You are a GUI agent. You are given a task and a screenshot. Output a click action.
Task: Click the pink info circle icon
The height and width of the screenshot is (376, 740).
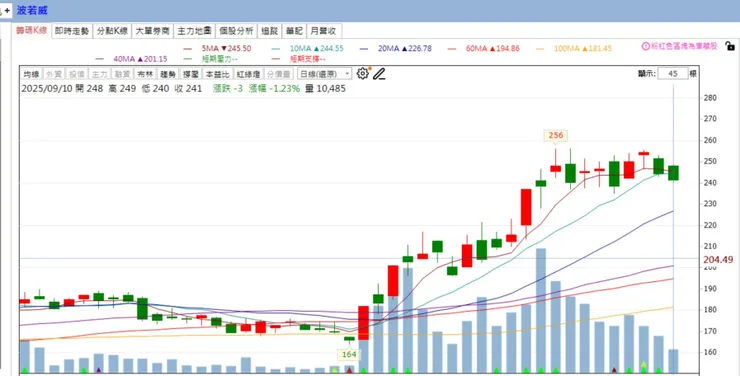pyautogui.click(x=646, y=46)
